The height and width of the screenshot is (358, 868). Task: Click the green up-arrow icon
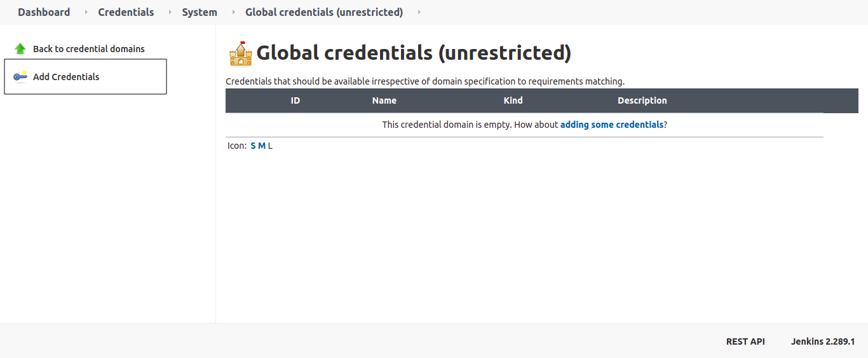point(20,49)
